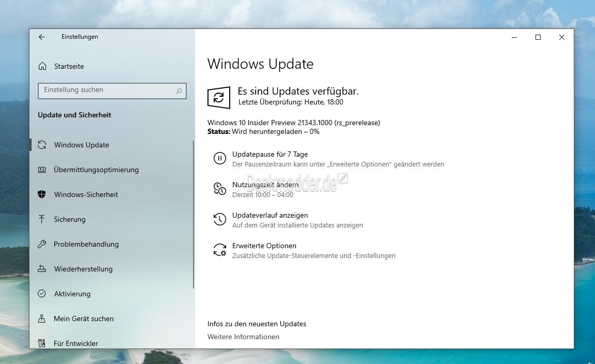Select the Windows Update sync icon in sidebar
This screenshot has height=364, width=595.
42,145
